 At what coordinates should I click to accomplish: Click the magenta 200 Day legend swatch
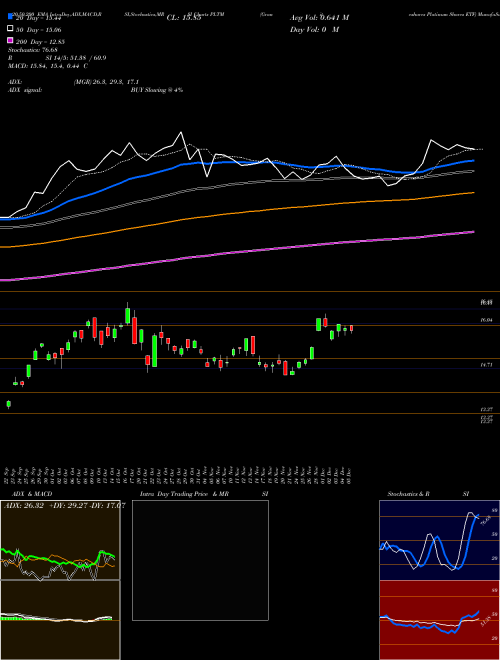[x=10, y=40]
